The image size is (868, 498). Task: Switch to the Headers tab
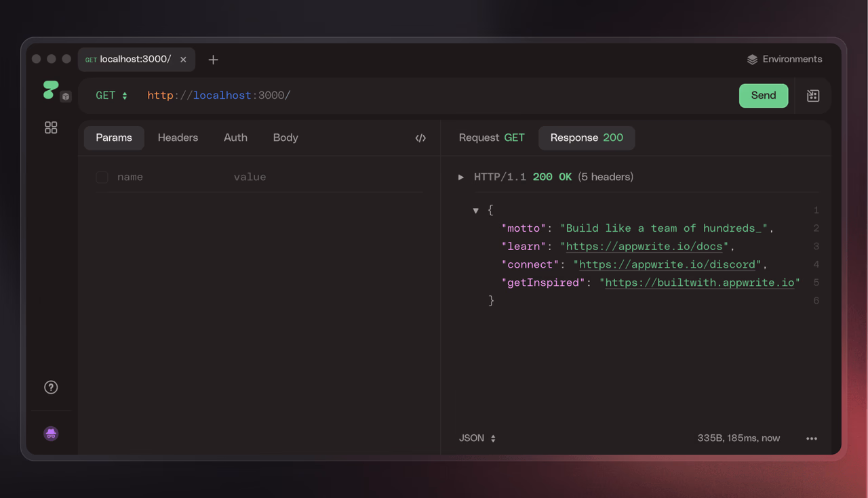(178, 138)
